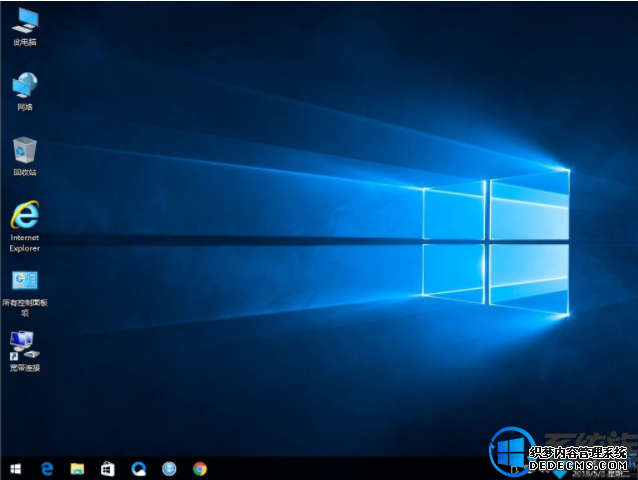Open the Windows Start menu

pyautogui.click(x=15, y=469)
